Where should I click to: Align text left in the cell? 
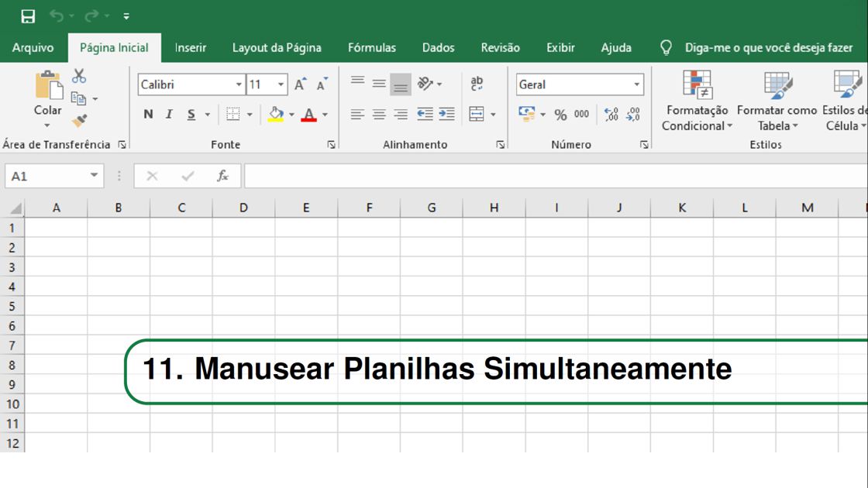pos(357,115)
